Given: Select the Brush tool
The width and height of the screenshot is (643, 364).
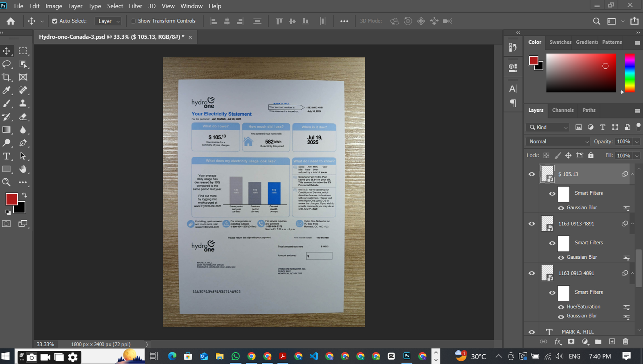Looking at the screenshot, I should pyautogui.click(x=6, y=104).
